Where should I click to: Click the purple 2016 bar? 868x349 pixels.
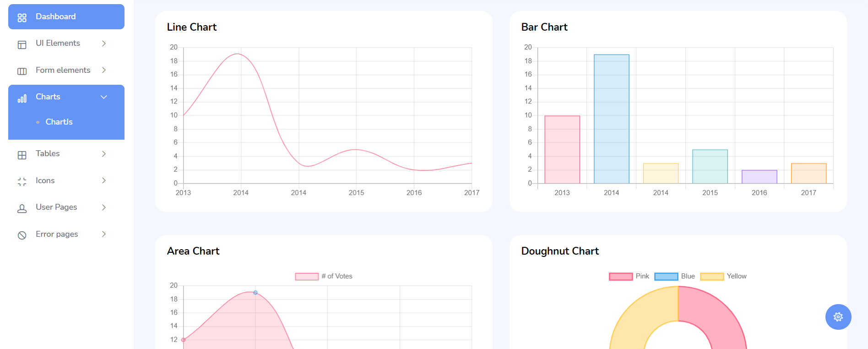click(x=759, y=177)
